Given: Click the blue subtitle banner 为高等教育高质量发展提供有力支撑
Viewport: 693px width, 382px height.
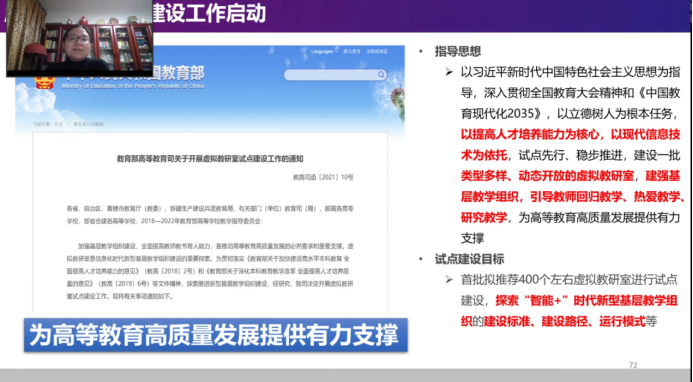Looking at the screenshot, I should pyautogui.click(x=216, y=335).
